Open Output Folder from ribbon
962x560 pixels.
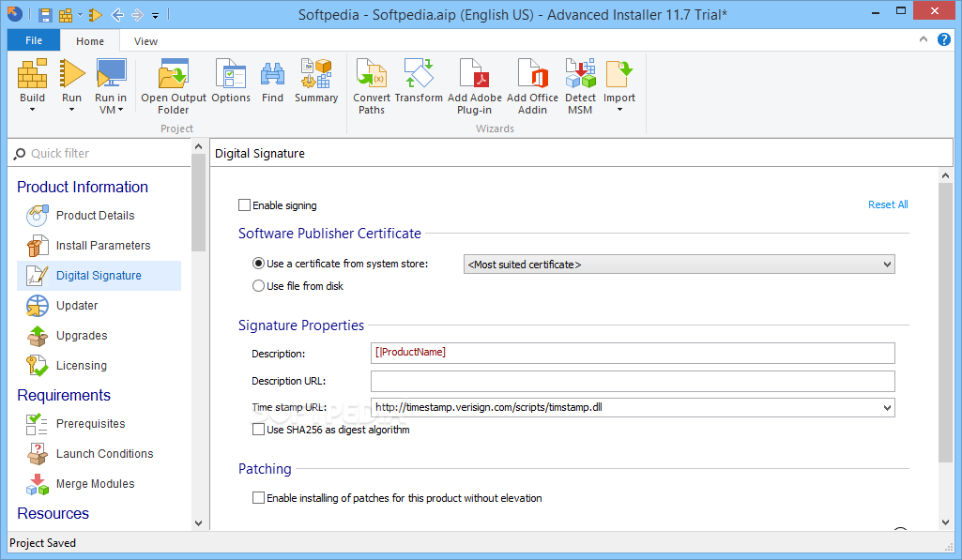tap(174, 73)
